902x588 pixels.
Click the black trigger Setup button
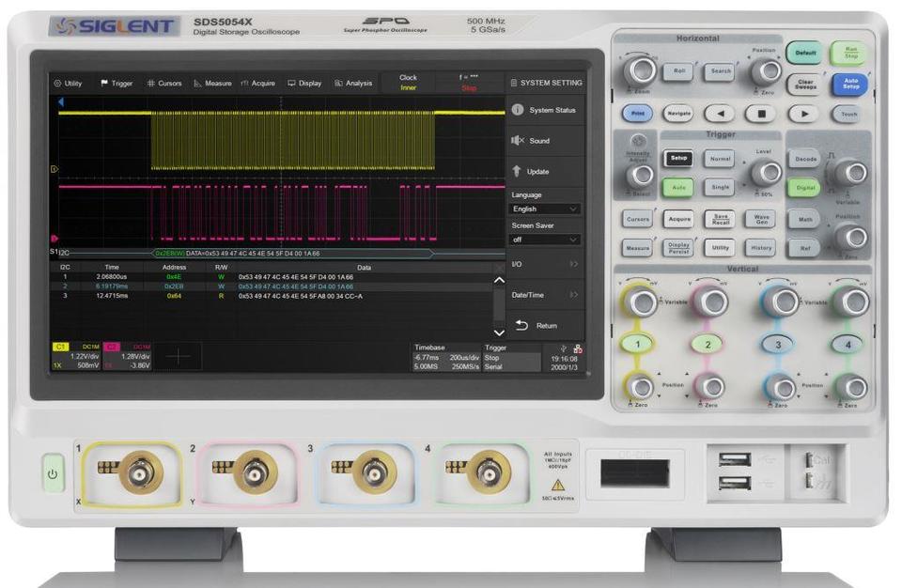click(x=678, y=158)
